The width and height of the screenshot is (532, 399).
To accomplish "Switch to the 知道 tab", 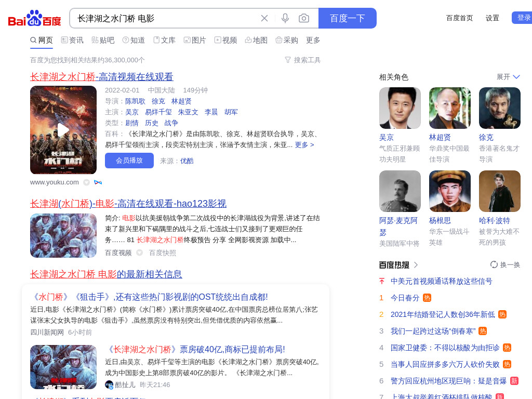I will (134, 41).
